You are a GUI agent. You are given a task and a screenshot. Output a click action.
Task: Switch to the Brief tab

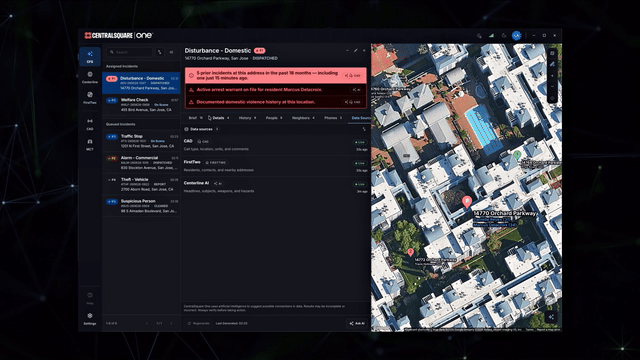coord(195,118)
